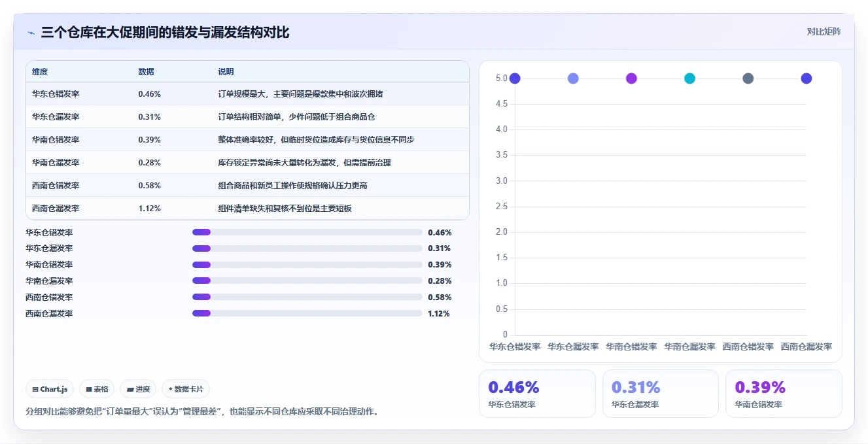Click the 进度 tag chip
Screen dimensions: 868x444
138,389
